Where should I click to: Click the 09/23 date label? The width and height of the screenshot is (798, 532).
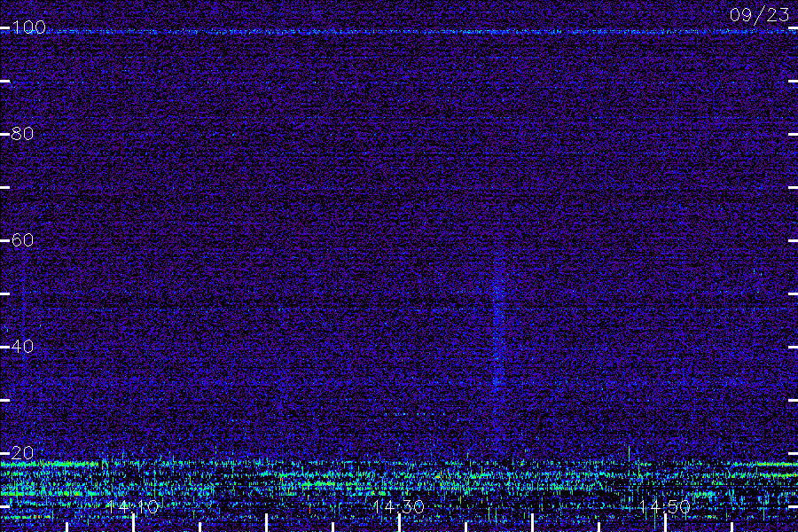coord(759,15)
